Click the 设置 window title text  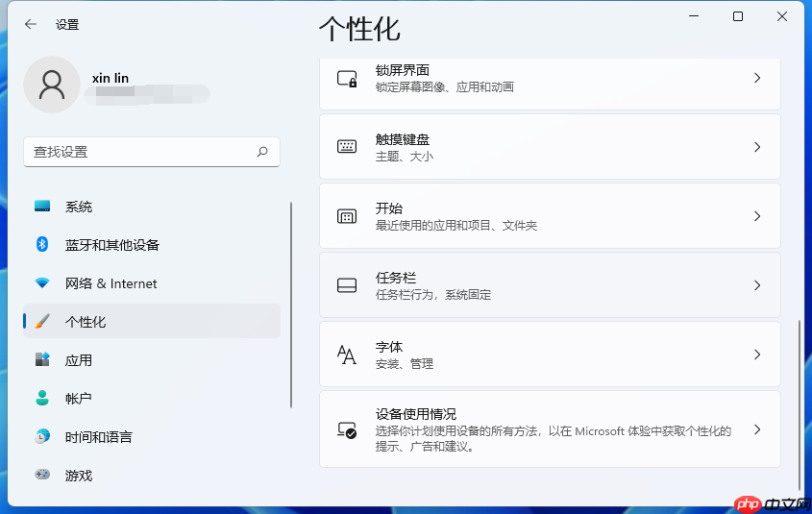click(x=67, y=24)
